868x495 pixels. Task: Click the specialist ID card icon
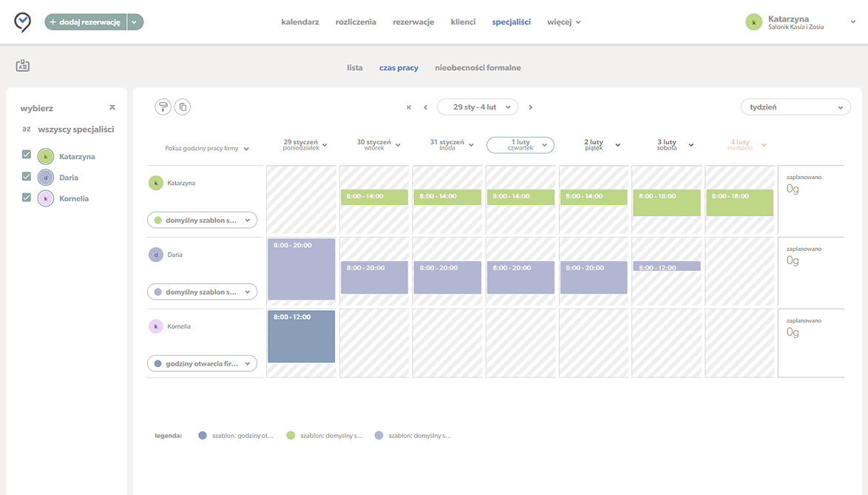pos(23,66)
